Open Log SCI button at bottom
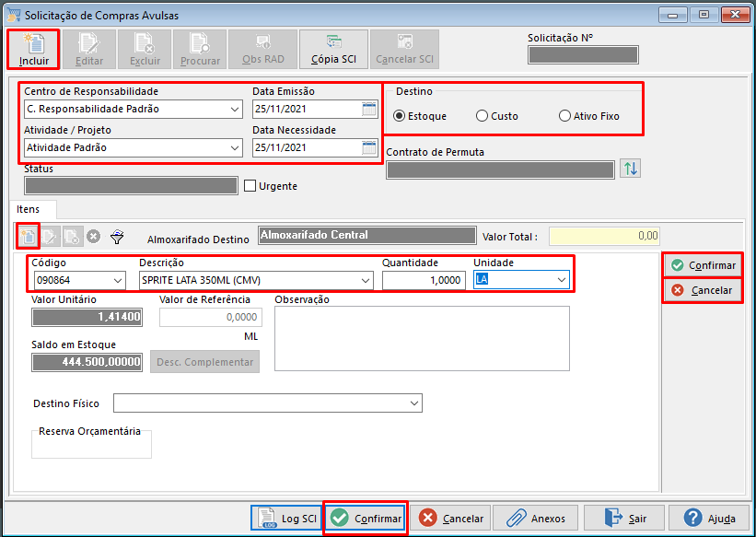 287,519
